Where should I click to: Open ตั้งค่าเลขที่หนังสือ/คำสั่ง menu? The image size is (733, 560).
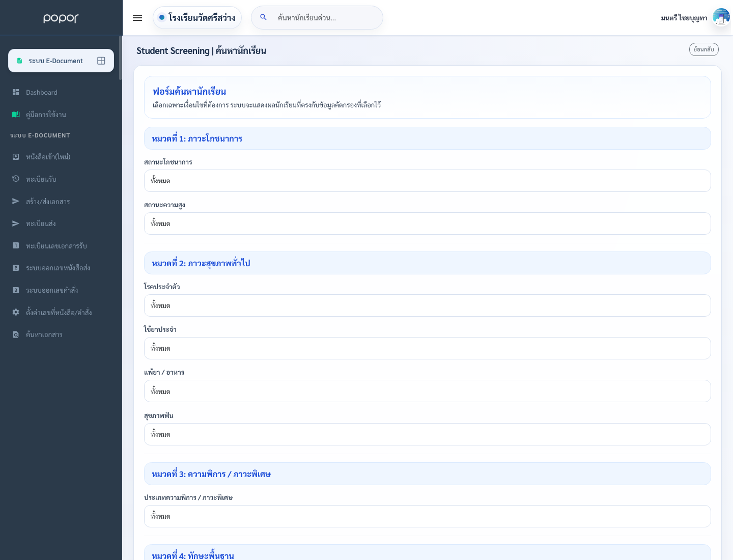pyautogui.click(x=61, y=312)
